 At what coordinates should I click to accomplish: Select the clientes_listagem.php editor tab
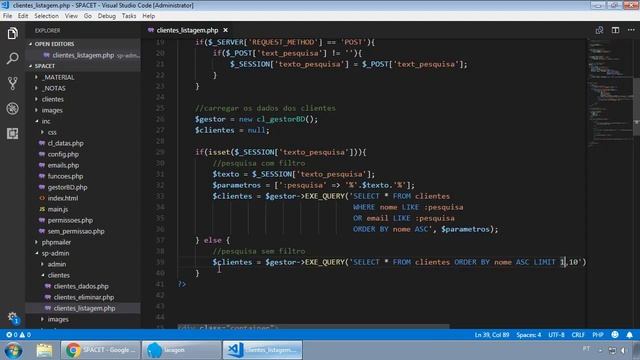point(187,30)
